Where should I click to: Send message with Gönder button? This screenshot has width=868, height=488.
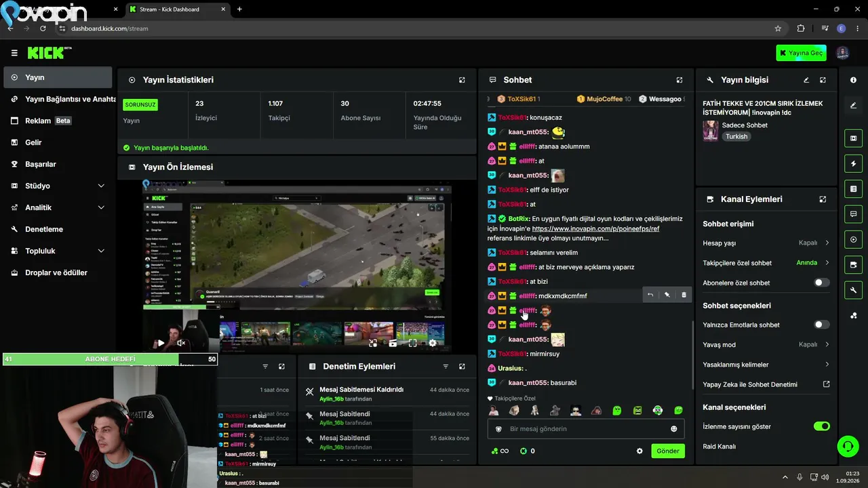click(x=668, y=451)
